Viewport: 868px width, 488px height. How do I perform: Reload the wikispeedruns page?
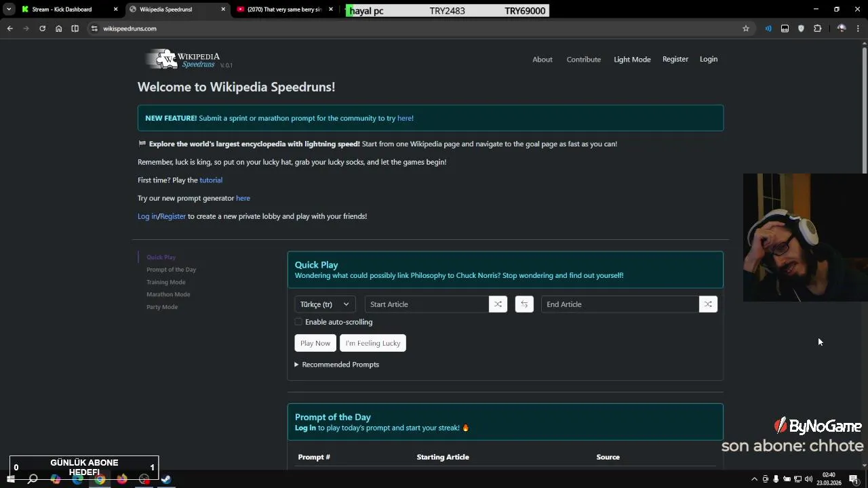point(42,28)
